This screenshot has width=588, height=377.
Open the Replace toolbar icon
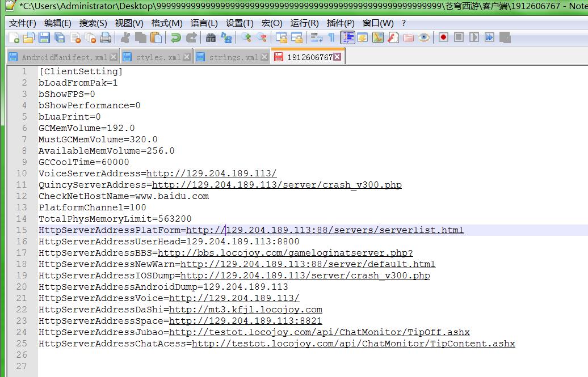pos(226,38)
